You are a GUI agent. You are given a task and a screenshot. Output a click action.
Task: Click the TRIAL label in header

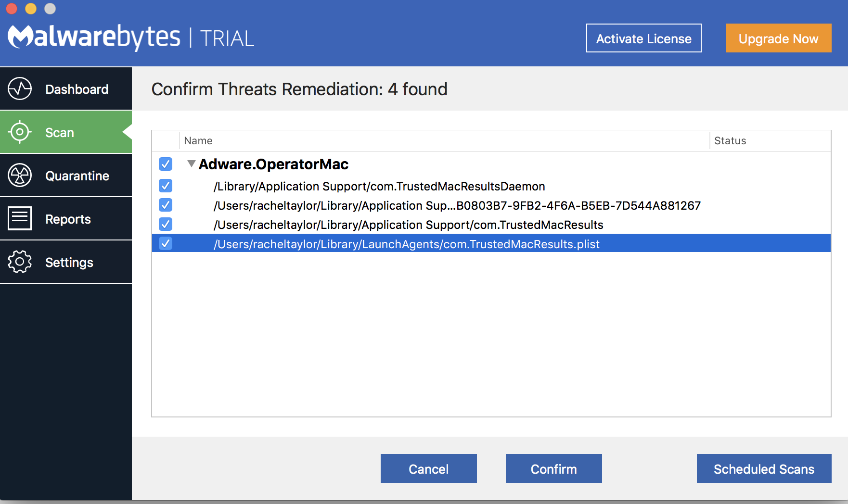click(x=227, y=39)
